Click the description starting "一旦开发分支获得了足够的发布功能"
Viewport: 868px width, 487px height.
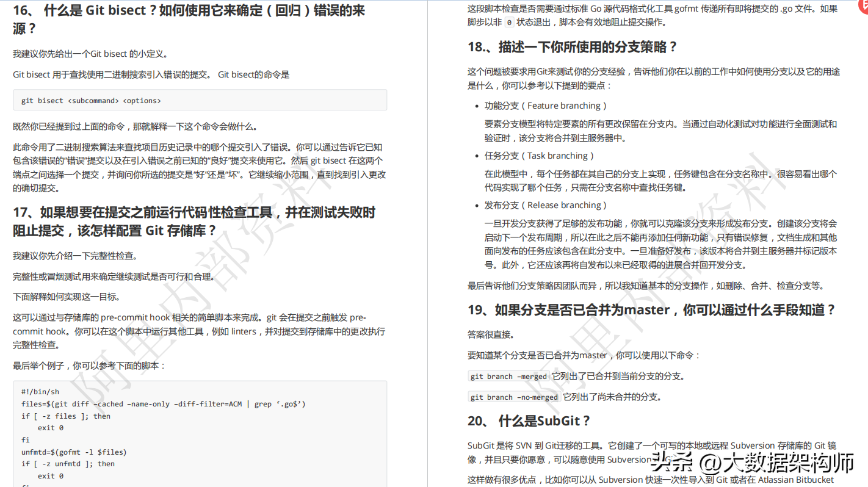tap(661, 244)
